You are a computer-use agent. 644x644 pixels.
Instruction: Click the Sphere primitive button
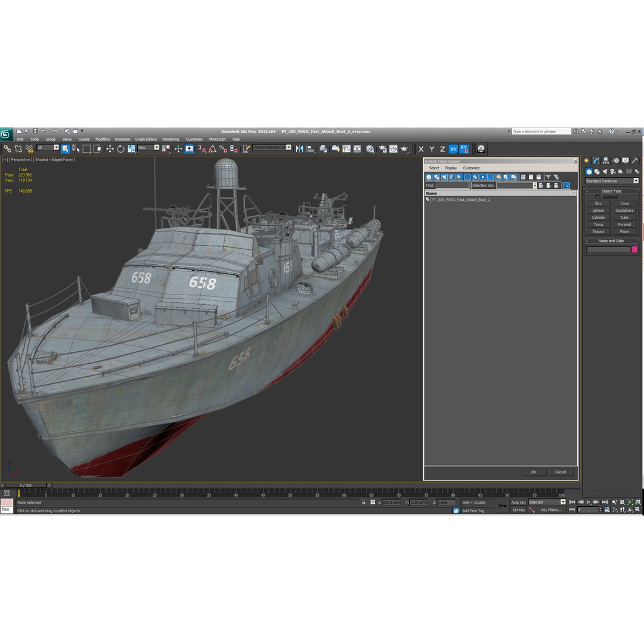pyautogui.click(x=599, y=210)
